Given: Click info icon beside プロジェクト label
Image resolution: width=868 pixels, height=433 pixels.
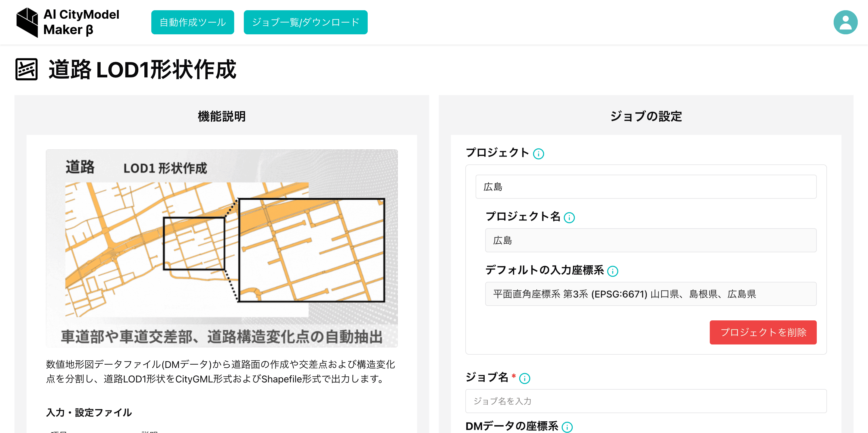Looking at the screenshot, I should click(x=538, y=154).
